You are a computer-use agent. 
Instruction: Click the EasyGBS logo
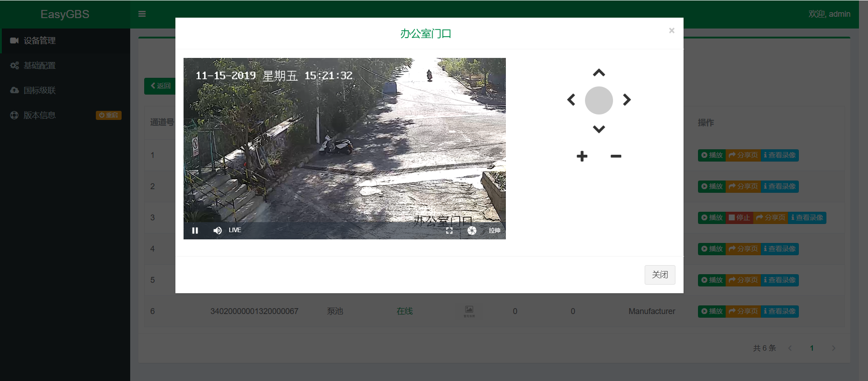[65, 14]
